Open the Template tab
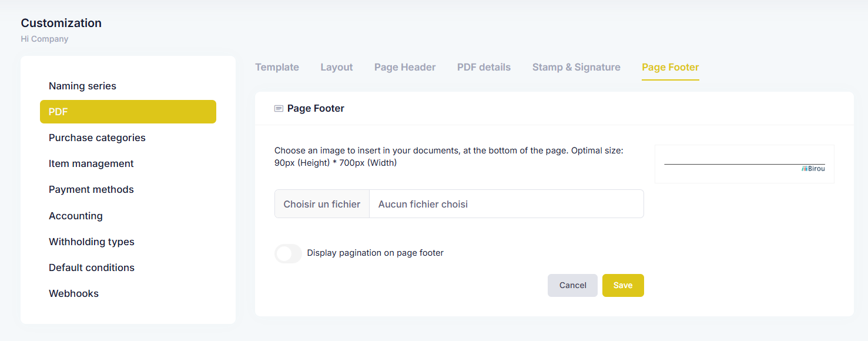 click(277, 67)
